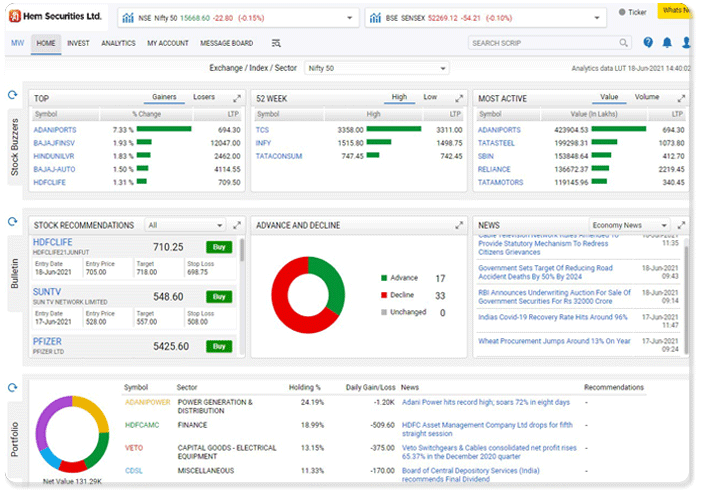Open ADANIPOWER portfolio symbol

pos(148,402)
